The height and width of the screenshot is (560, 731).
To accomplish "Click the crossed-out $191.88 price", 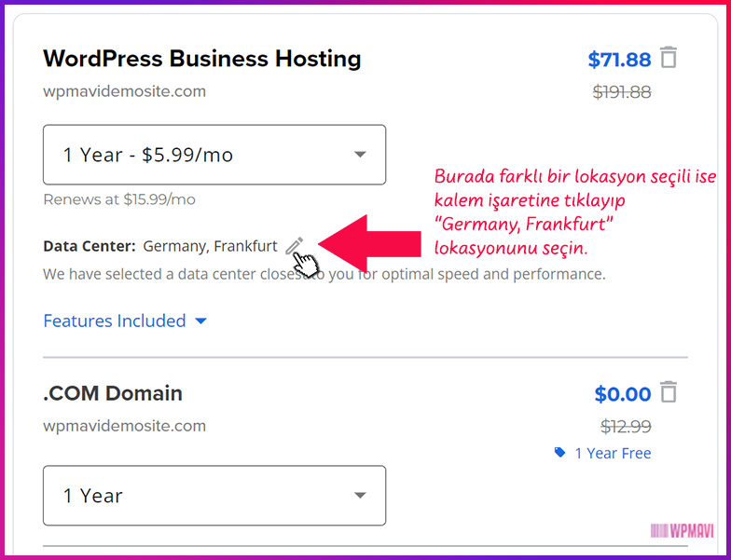I will [622, 91].
